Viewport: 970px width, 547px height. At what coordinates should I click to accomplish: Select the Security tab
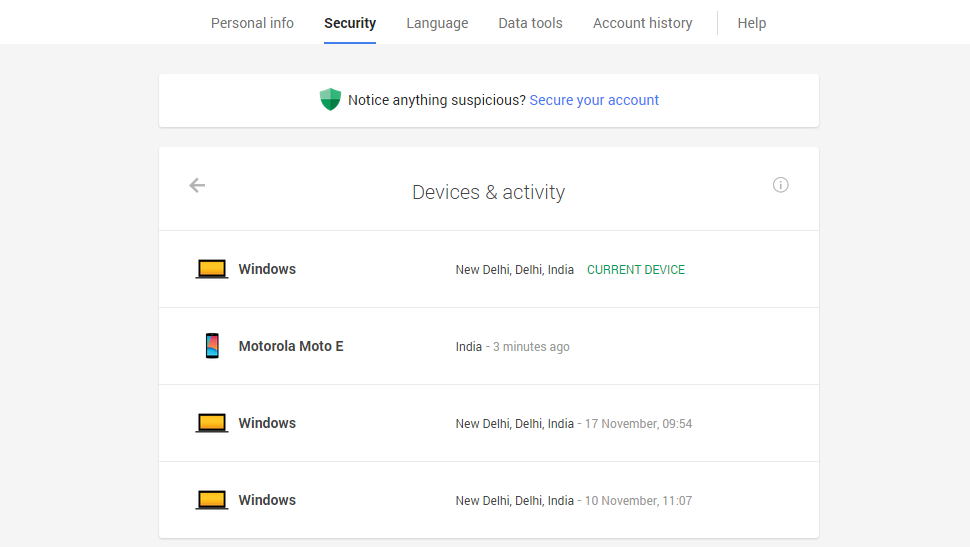tap(350, 23)
